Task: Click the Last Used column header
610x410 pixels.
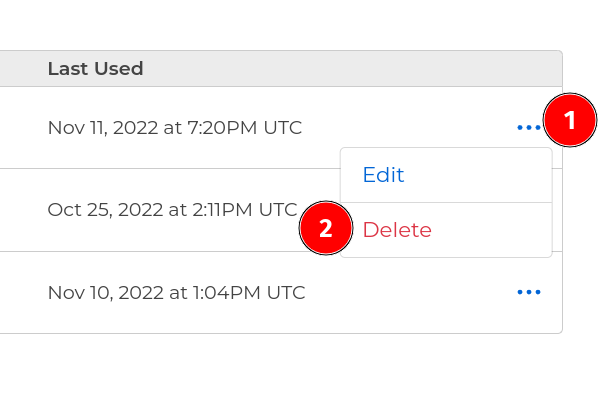Action: pos(95,69)
